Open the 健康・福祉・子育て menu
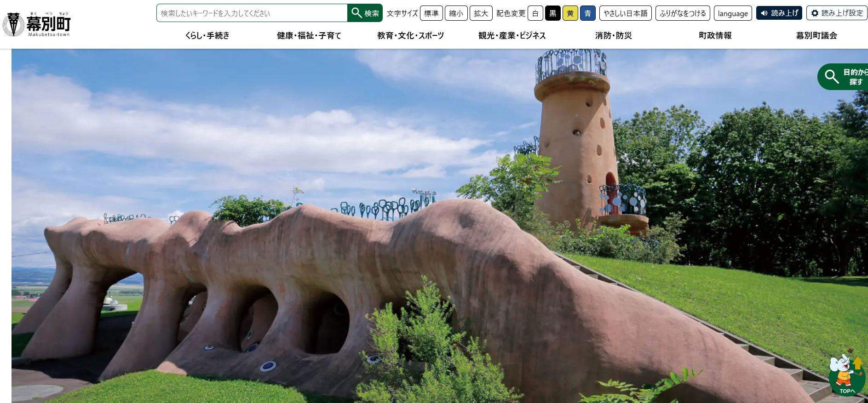This screenshot has width=868, height=403. [309, 35]
